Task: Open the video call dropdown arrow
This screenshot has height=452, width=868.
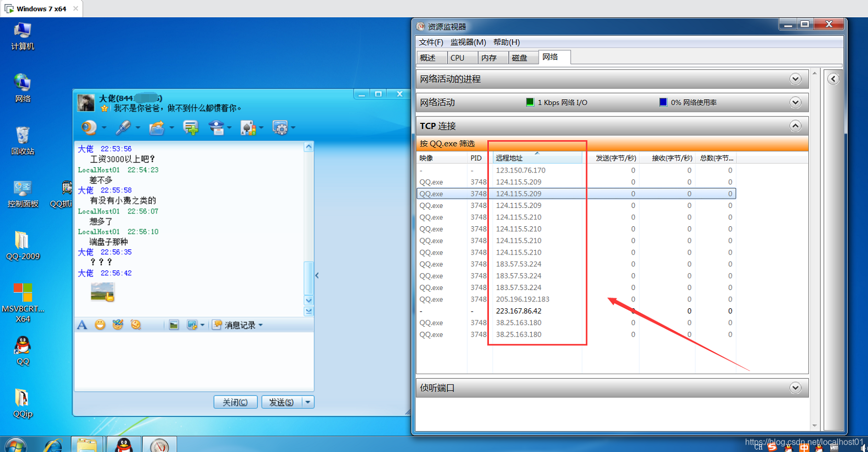Action: (104, 128)
